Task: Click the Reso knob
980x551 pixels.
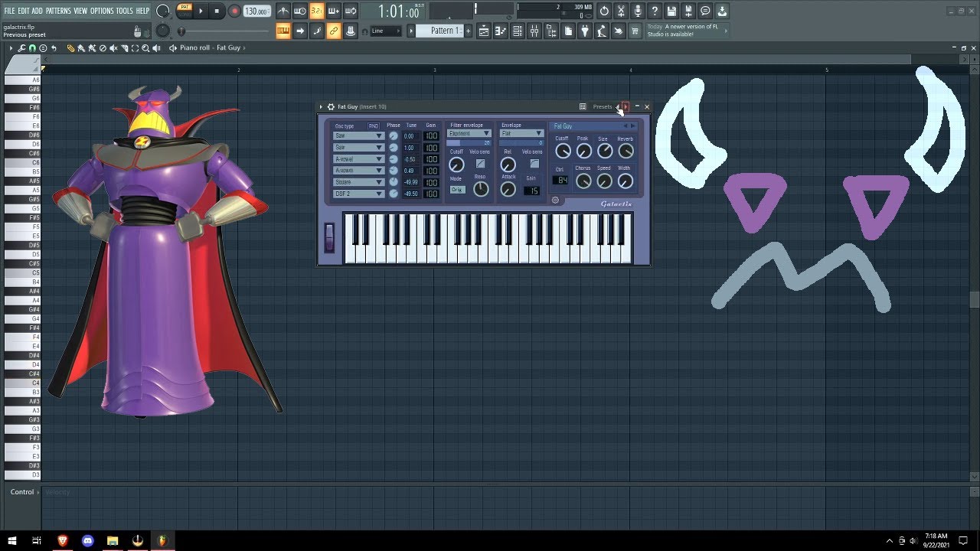Action: pyautogui.click(x=481, y=189)
